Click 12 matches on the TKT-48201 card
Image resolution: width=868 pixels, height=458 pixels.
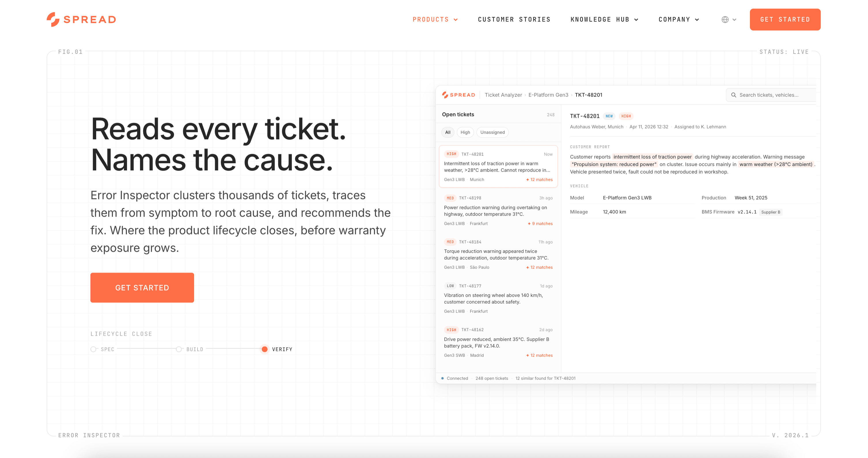[539, 180]
